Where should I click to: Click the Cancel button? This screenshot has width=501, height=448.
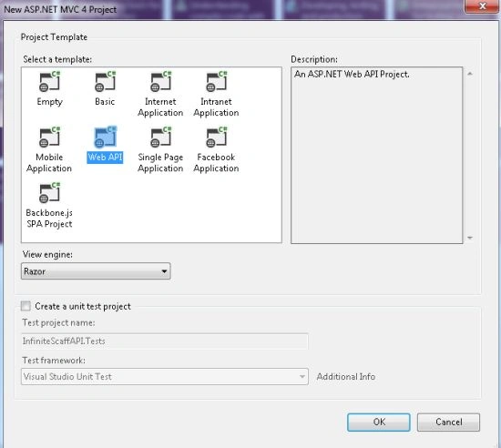coord(448,423)
